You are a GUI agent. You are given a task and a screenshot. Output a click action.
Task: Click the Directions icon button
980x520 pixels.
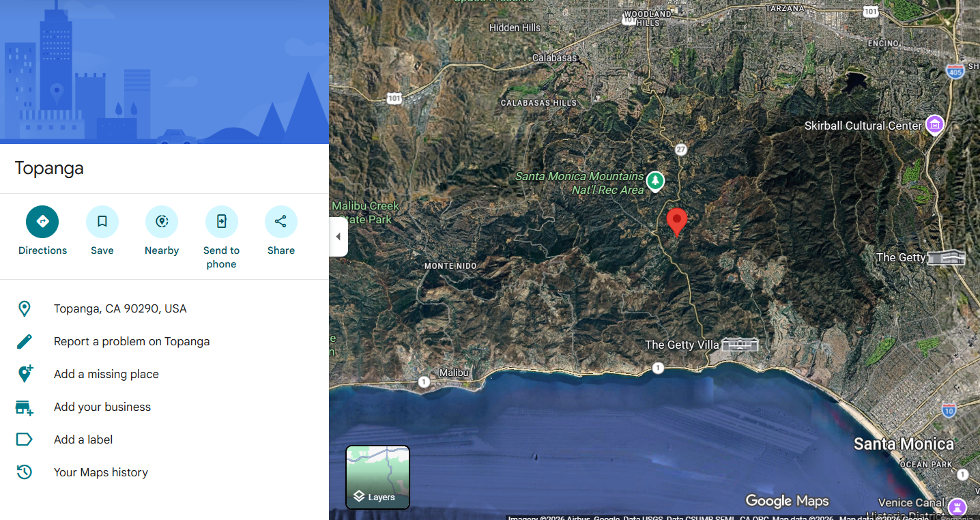point(42,222)
